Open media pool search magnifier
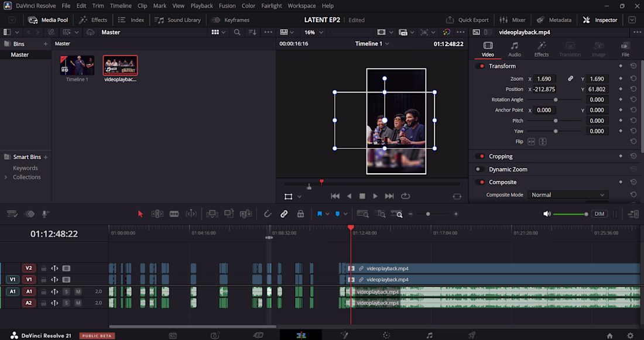 237,32
